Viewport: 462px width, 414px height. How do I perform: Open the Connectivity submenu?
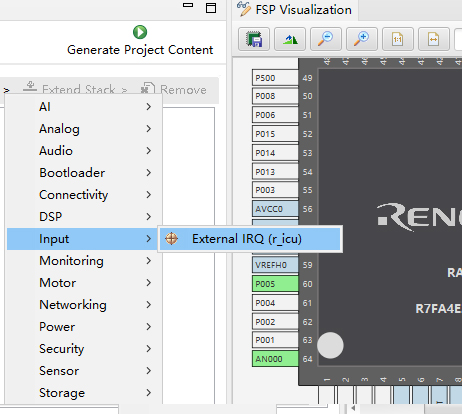(x=85, y=195)
